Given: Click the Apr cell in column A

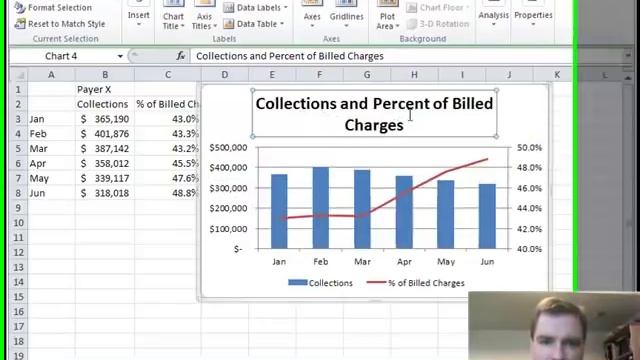Looking at the screenshot, I should (x=51, y=163).
